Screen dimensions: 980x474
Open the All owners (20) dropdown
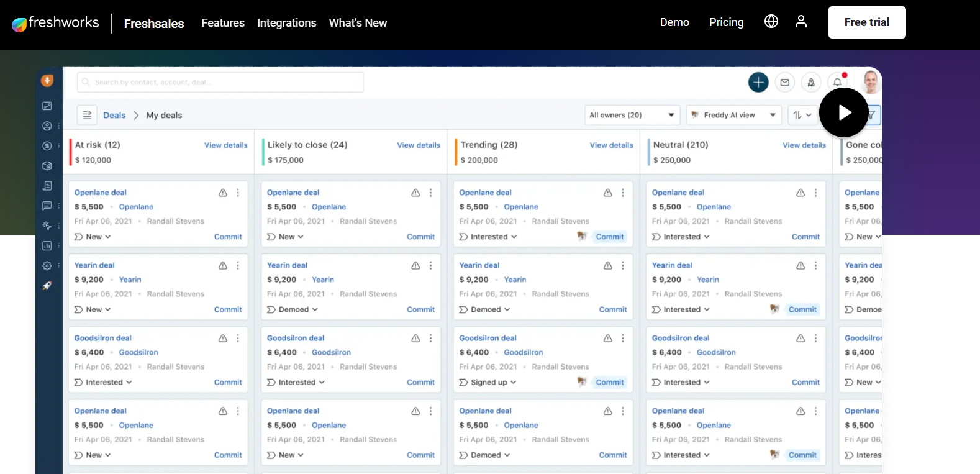[x=632, y=115]
